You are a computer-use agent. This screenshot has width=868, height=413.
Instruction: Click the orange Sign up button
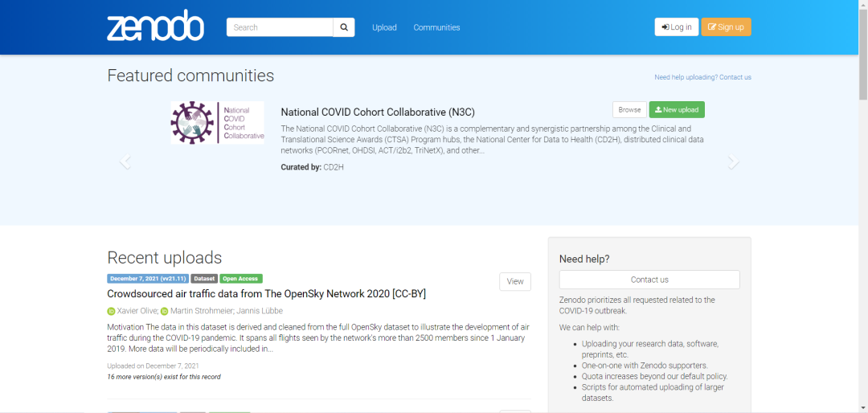pyautogui.click(x=727, y=27)
